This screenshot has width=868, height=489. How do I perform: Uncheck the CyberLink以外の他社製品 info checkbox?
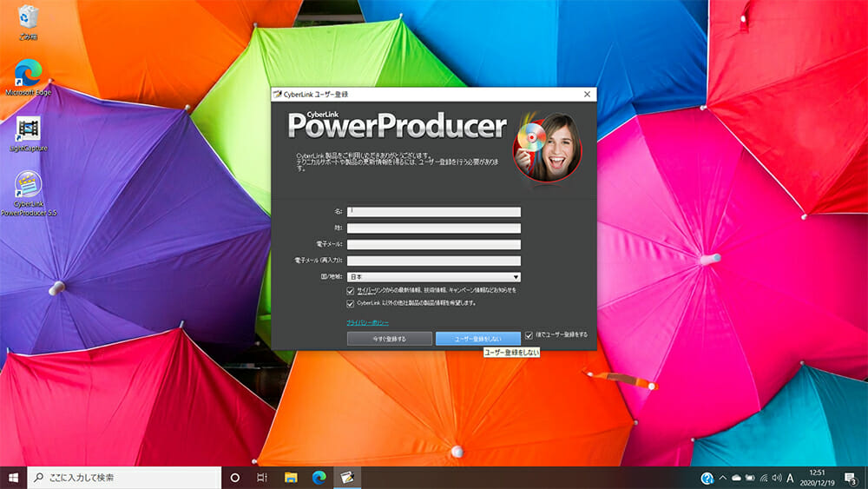tap(351, 303)
